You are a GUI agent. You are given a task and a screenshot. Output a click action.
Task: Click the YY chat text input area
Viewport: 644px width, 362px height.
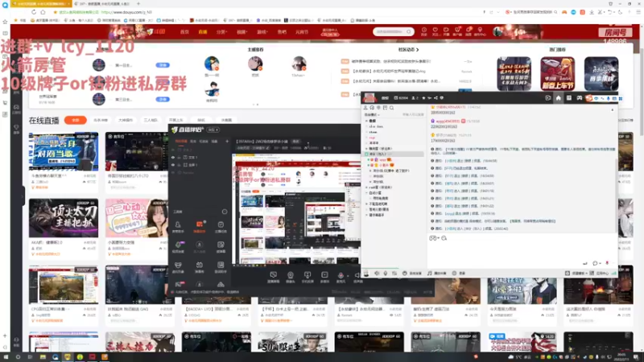(521, 250)
